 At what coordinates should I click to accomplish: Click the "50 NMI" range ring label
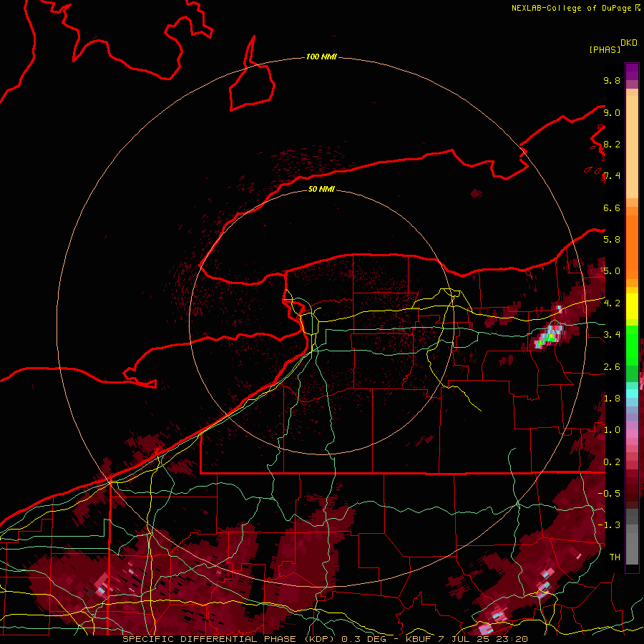pyautogui.click(x=321, y=190)
